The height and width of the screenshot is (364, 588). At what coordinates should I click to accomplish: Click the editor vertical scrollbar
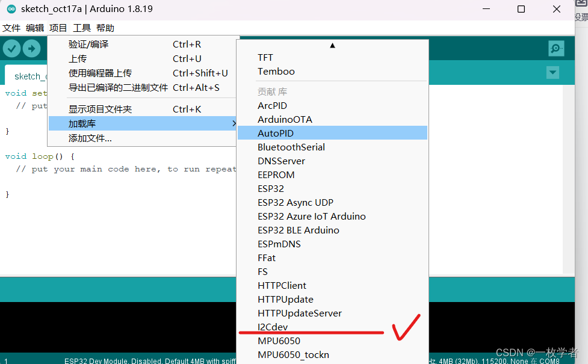tap(569, 179)
